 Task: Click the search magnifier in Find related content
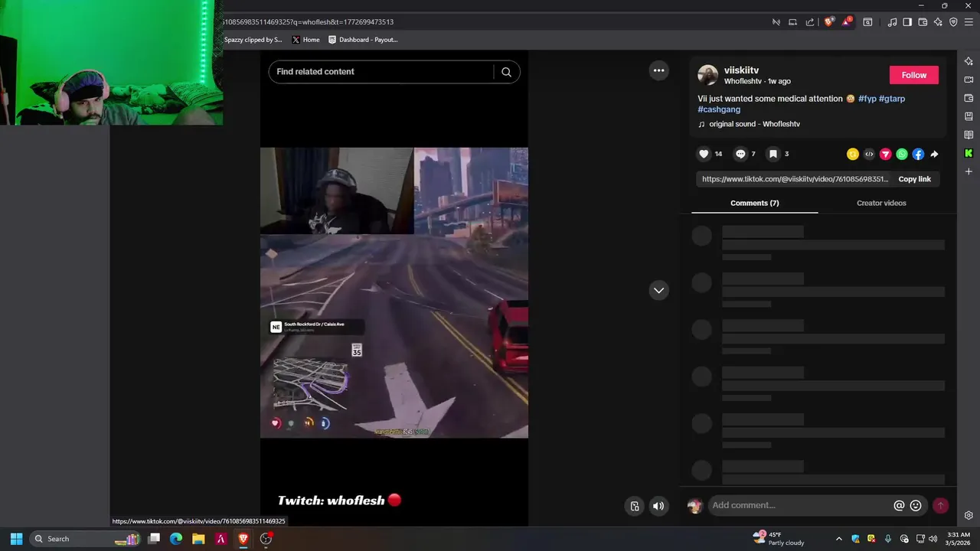(506, 72)
